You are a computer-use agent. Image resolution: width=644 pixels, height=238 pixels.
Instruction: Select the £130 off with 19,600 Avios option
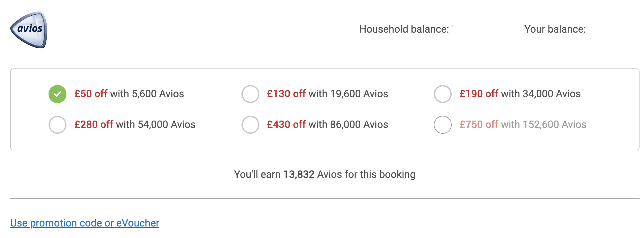point(250,94)
